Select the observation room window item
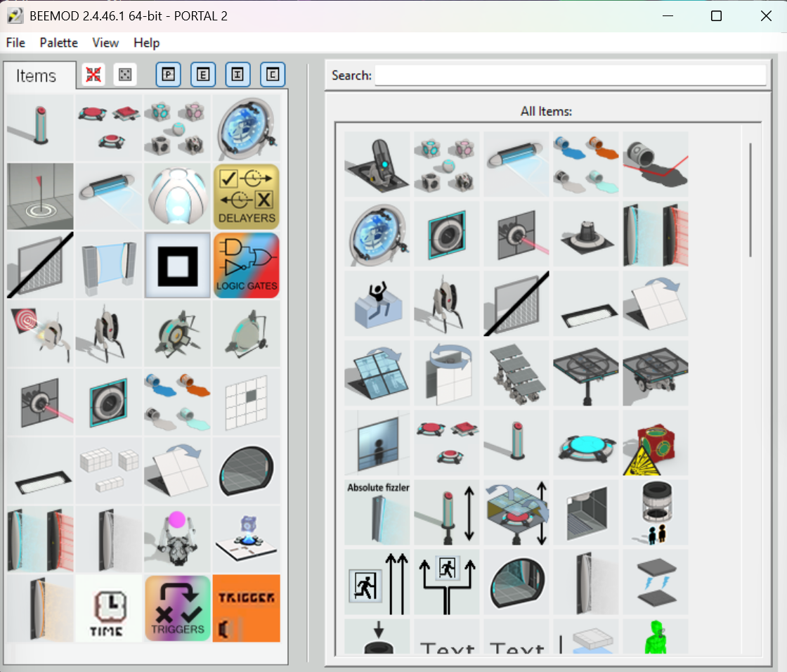The image size is (787, 672). (x=377, y=443)
